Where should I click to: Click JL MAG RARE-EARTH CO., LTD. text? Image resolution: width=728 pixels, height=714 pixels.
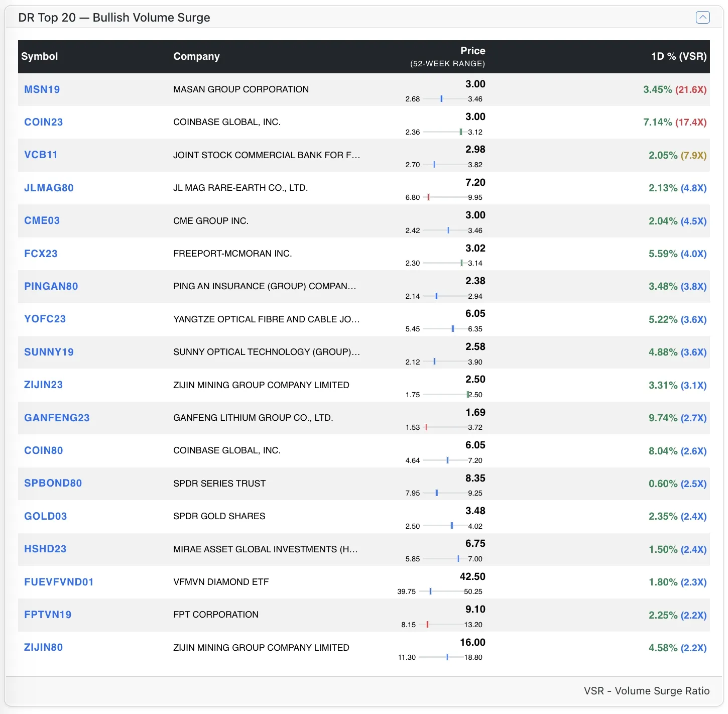click(x=240, y=188)
